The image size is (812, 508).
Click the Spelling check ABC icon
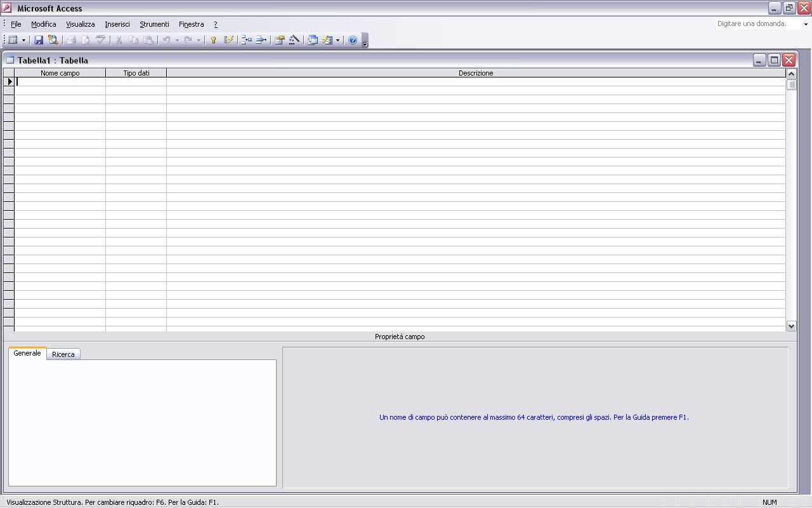101,40
